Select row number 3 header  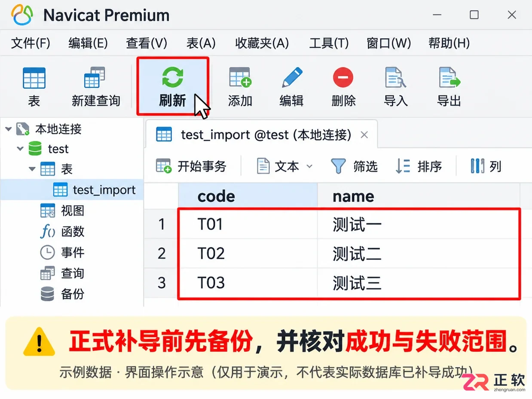coord(161,282)
